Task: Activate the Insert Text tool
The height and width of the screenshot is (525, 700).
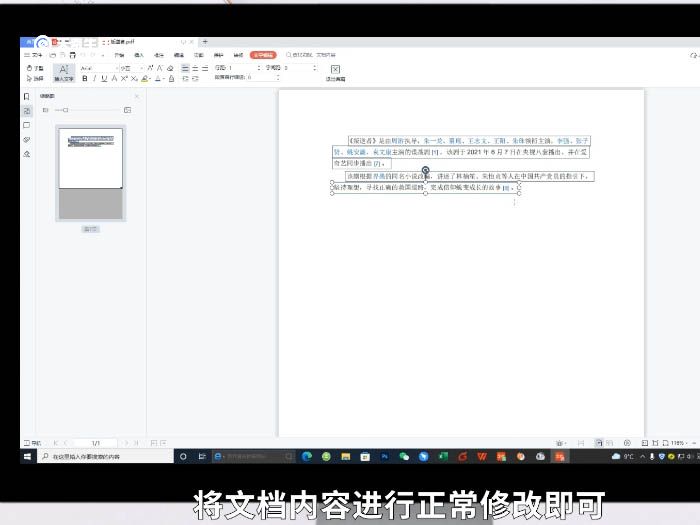Action: pyautogui.click(x=64, y=73)
